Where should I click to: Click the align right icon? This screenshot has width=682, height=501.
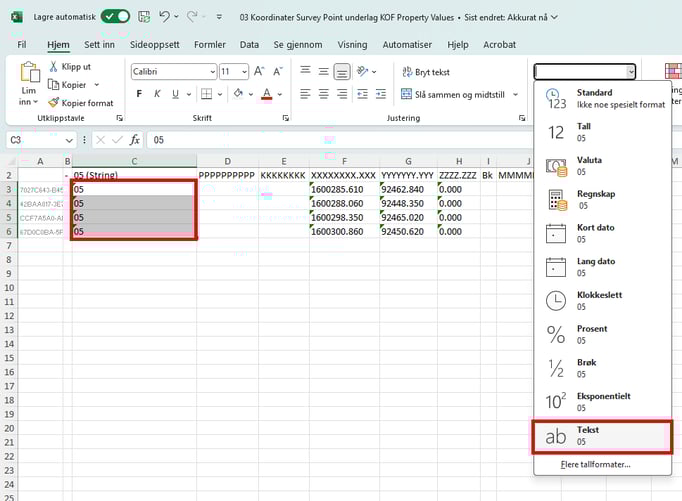(342, 94)
